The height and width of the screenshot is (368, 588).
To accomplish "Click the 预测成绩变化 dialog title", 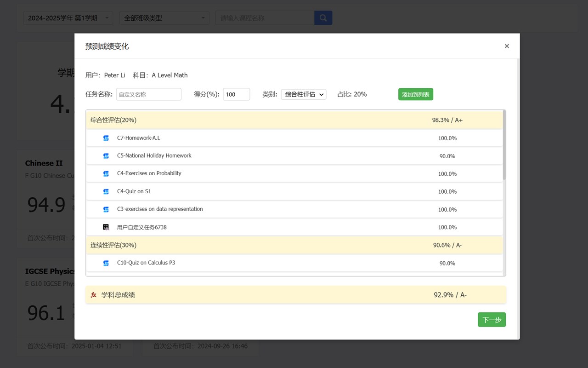I will (107, 46).
